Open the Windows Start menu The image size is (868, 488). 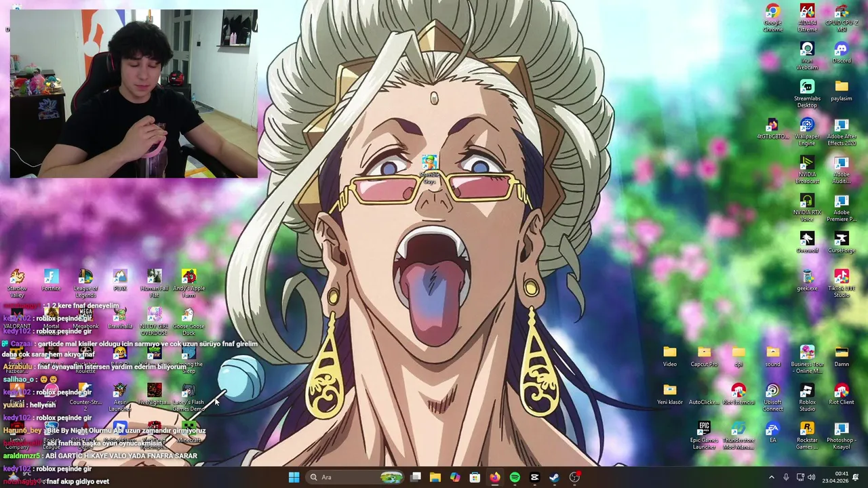coord(294,477)
